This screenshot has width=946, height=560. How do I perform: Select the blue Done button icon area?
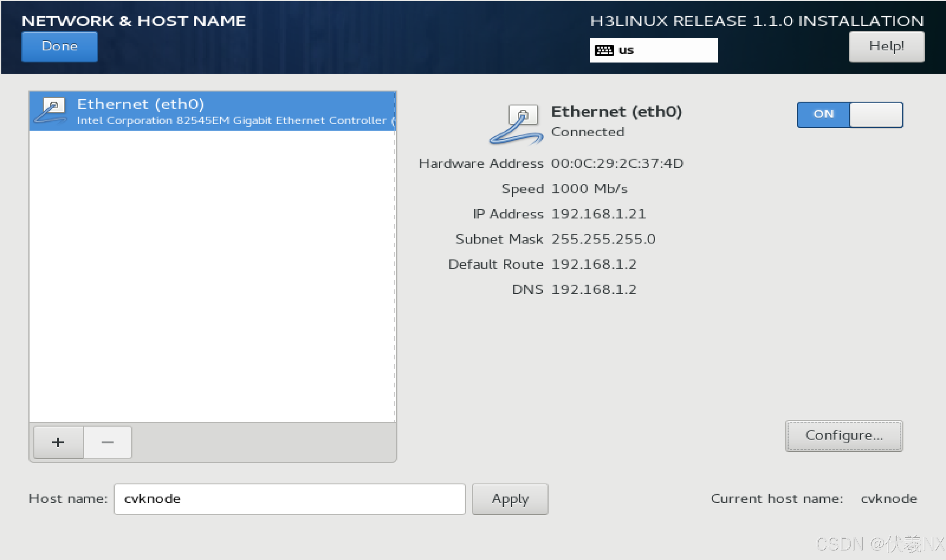(x=59, y=46)
